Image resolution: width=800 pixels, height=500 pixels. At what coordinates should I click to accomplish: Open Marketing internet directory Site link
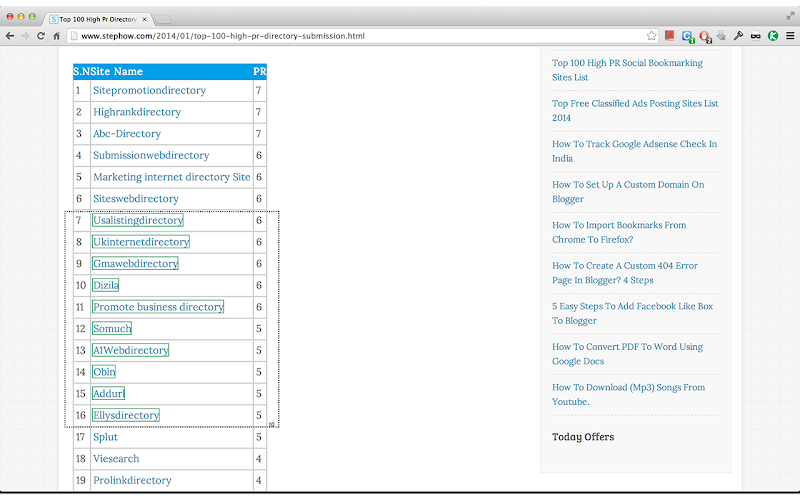[x=171, y=177]
